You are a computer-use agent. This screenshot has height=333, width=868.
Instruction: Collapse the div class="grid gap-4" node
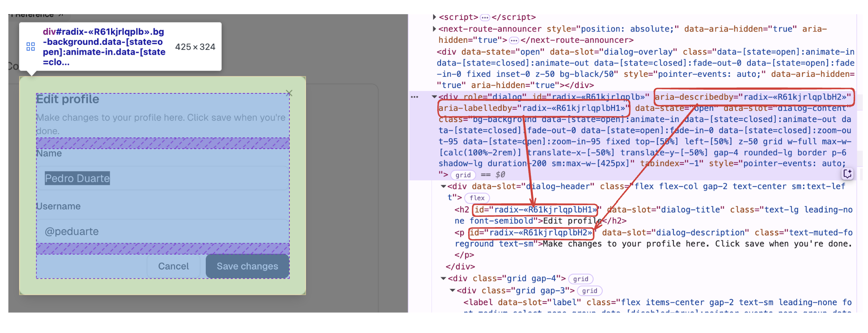[x=444, y=279]
